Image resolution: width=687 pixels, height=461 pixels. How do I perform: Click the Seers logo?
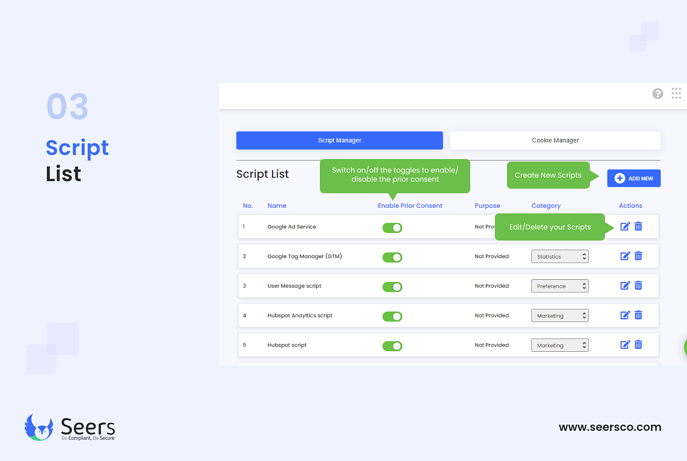click(70, 427)
